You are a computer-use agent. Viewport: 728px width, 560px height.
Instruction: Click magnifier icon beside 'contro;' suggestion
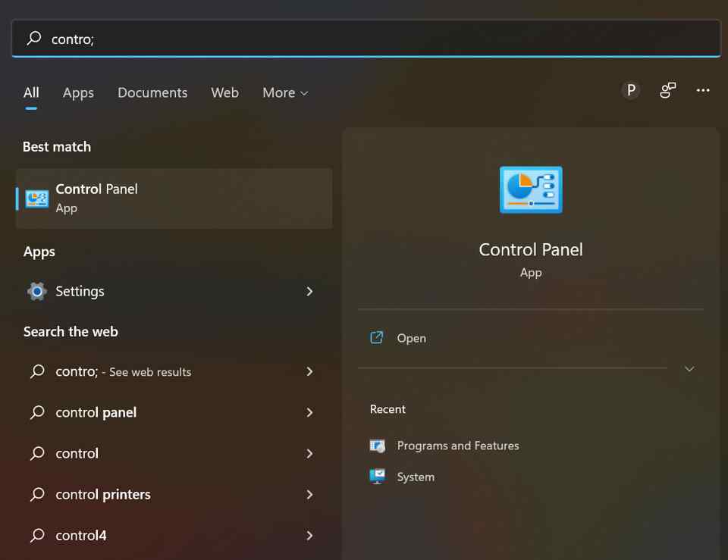pos(37,371)
